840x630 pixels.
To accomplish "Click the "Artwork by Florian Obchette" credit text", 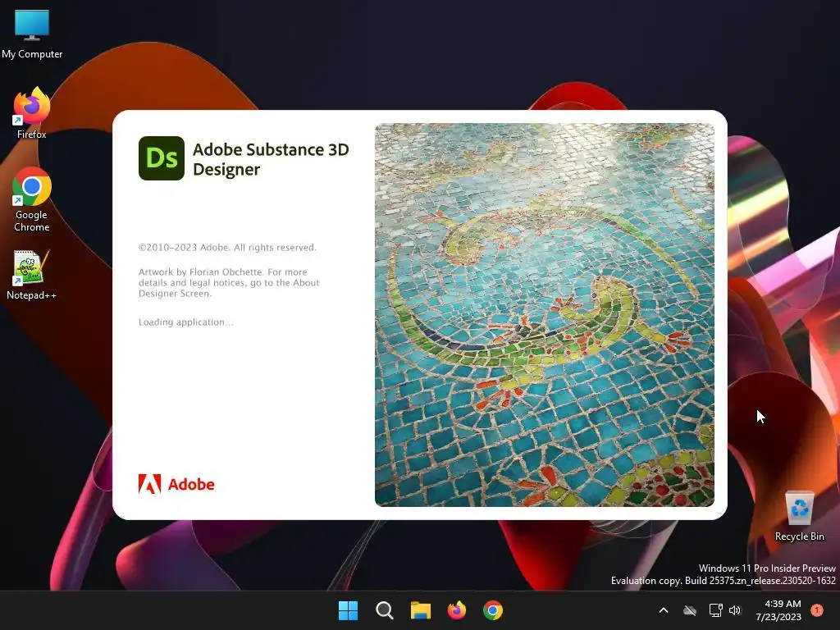I will tap(202, 272).
